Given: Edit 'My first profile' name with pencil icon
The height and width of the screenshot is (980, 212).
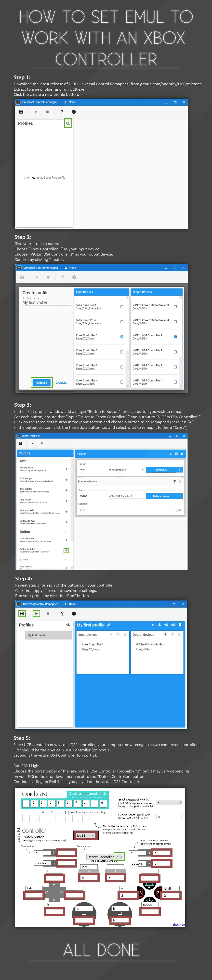Looking at the screenshot, I should 109,625.
